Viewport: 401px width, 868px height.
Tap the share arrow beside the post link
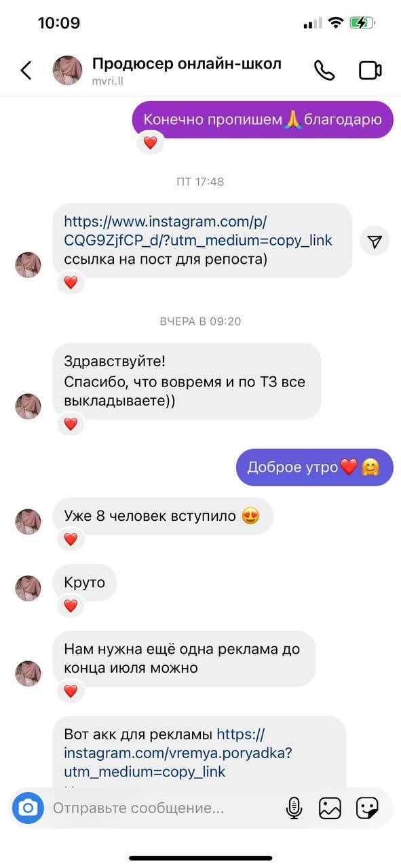pos(375,241)
